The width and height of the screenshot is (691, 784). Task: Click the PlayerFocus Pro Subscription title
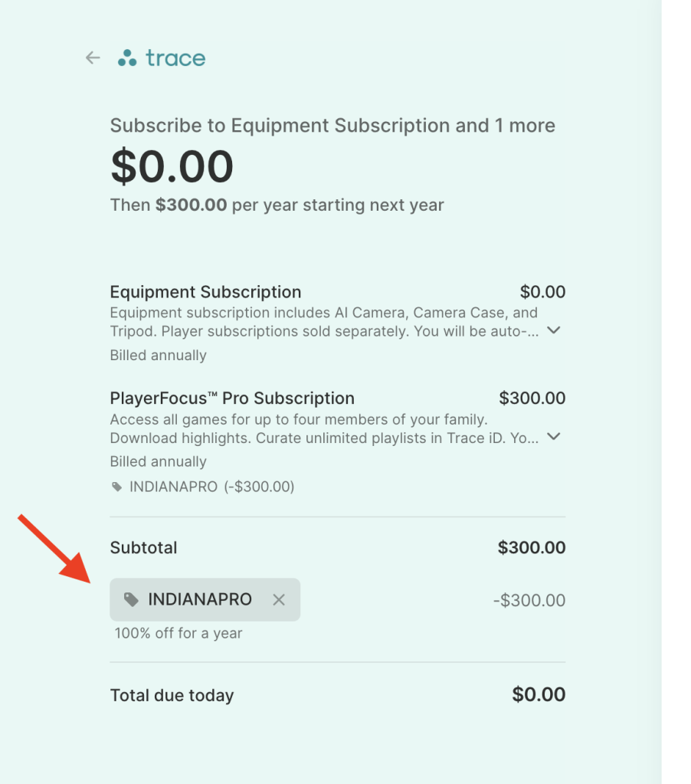tap(232, 399)
